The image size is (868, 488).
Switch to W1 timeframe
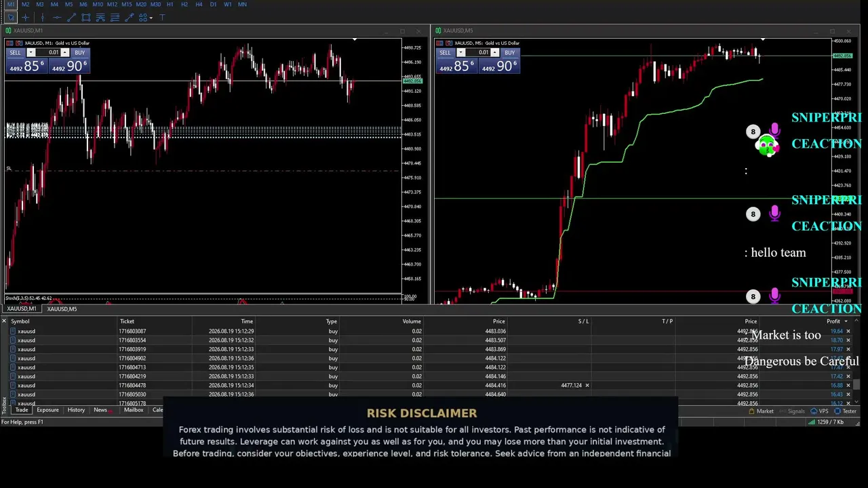(x=228, y=4)
